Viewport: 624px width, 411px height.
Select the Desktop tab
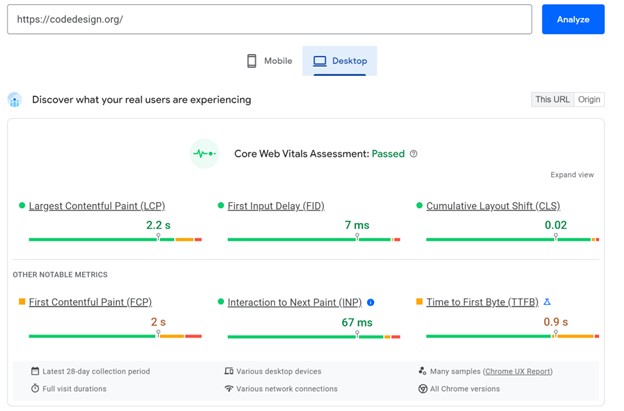pos(340,61)
